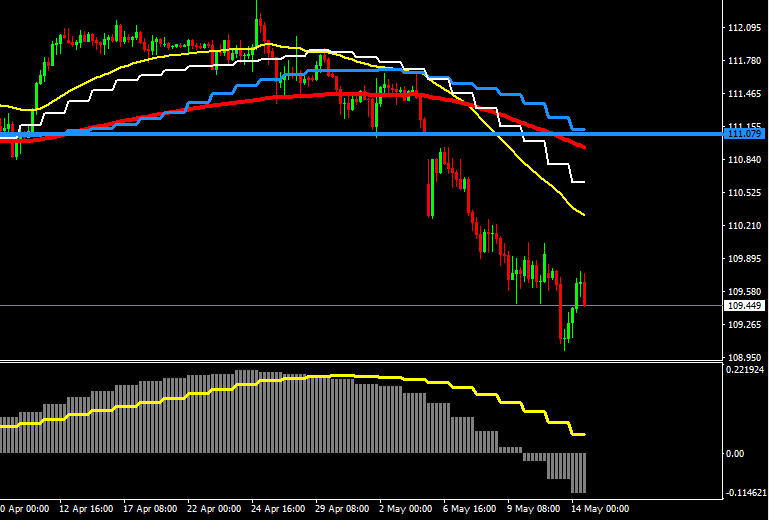Click the 109.265 price scale value
The width and height of the screenshot is (769, 520).
pos(744,324)
